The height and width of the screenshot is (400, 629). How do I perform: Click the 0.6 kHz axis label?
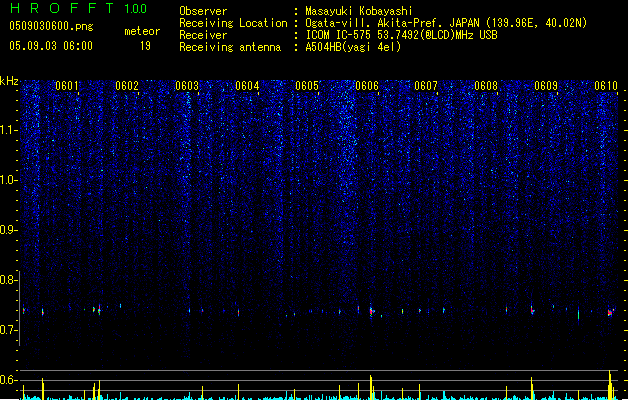(x=8, y=380)
